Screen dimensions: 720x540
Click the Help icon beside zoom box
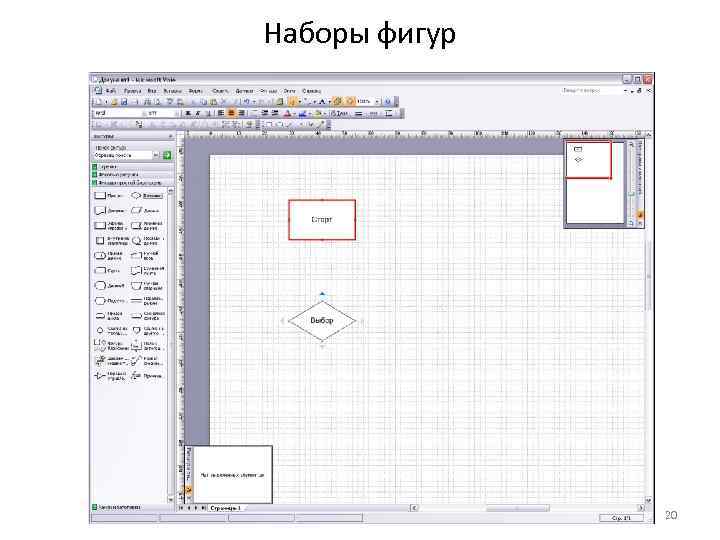click(x=387, y=101)
